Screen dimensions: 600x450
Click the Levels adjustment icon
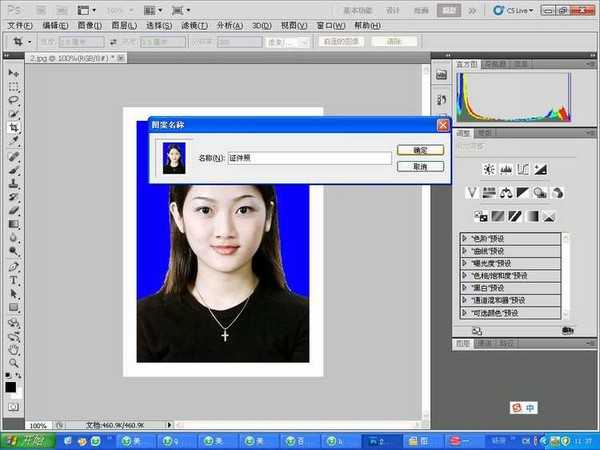coord(507,168)
